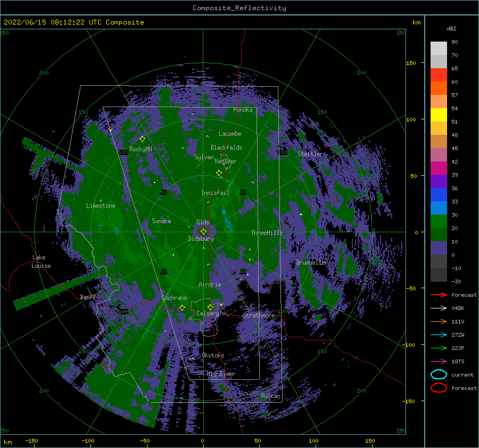Click the yellow marker below Cochrane label
Viewport: 479px width, 448px height.
point(182,307)
